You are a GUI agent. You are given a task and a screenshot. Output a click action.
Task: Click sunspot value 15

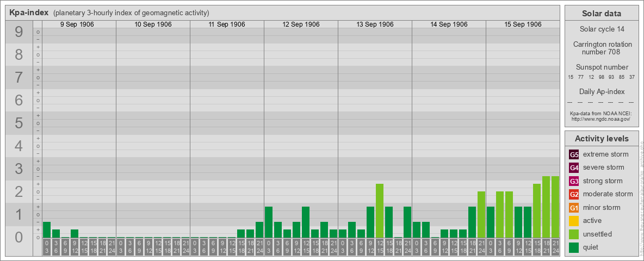pos(571,77)
